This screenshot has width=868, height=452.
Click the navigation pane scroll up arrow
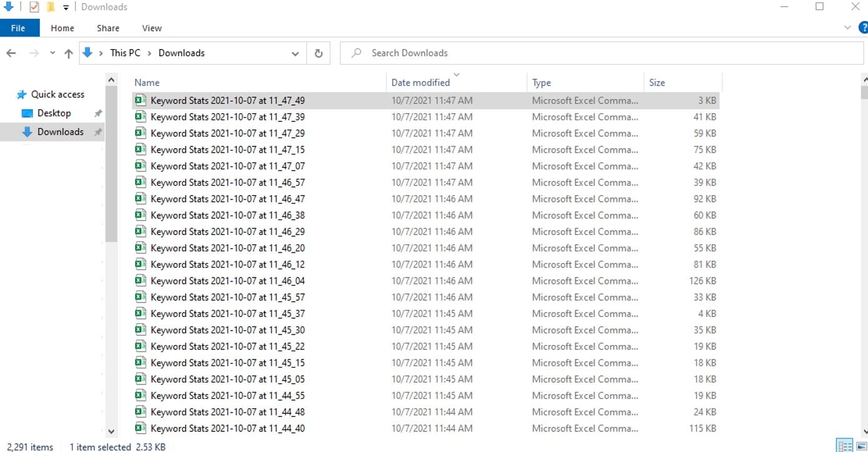pyautogui.click(x=111, y=80)
